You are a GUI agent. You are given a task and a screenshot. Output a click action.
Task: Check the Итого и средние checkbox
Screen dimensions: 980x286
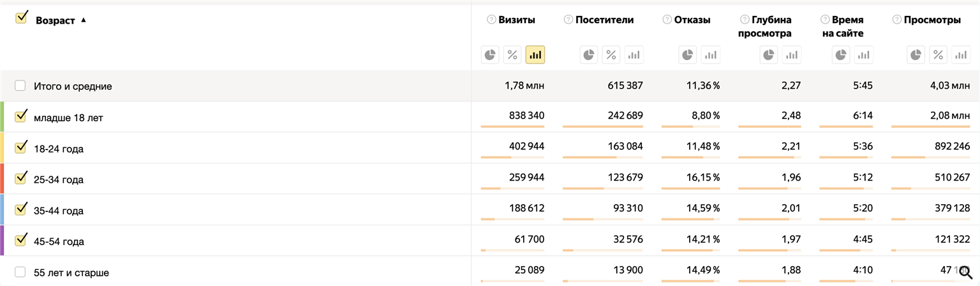[20, 86]
